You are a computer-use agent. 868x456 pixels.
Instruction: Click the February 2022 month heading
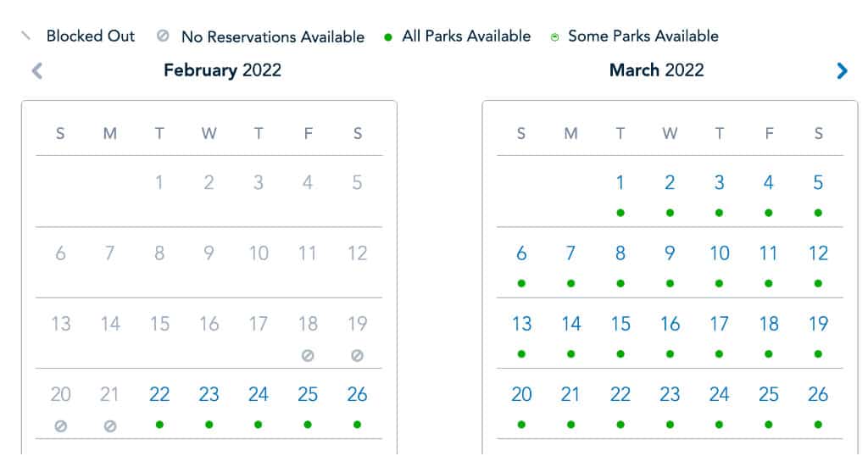coord(223,70)
